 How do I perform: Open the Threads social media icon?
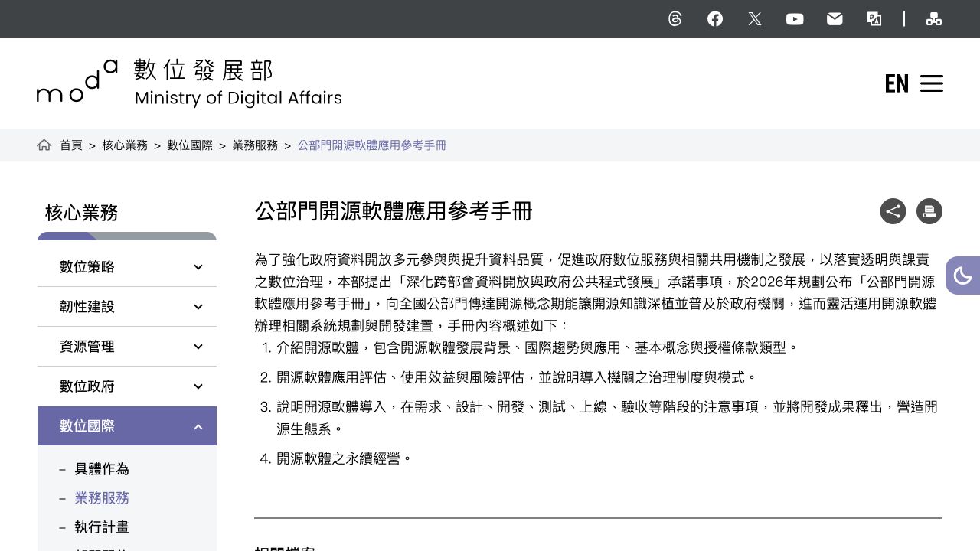[675, 19]
